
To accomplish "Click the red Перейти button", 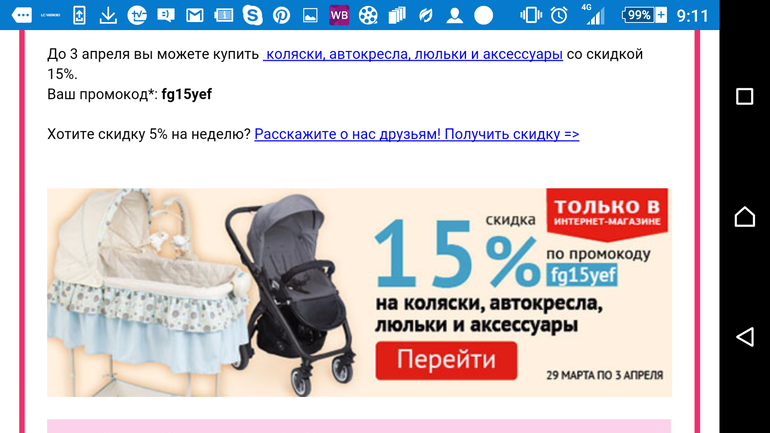I will 446,360.
